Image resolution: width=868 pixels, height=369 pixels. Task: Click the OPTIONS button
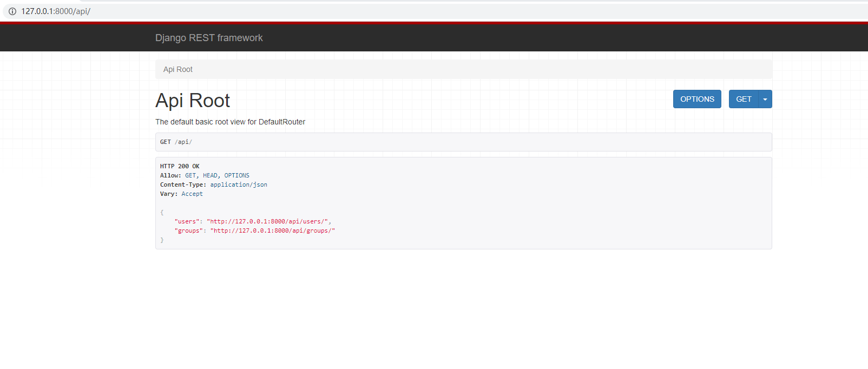[x=697, y=99]
